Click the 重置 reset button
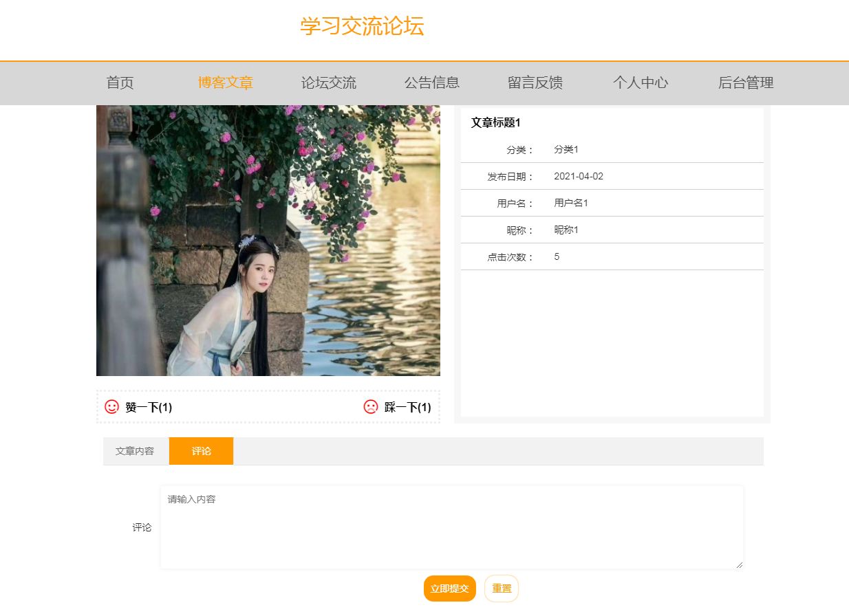This screenshot has width=849, height=616. (x=502, y=588)
